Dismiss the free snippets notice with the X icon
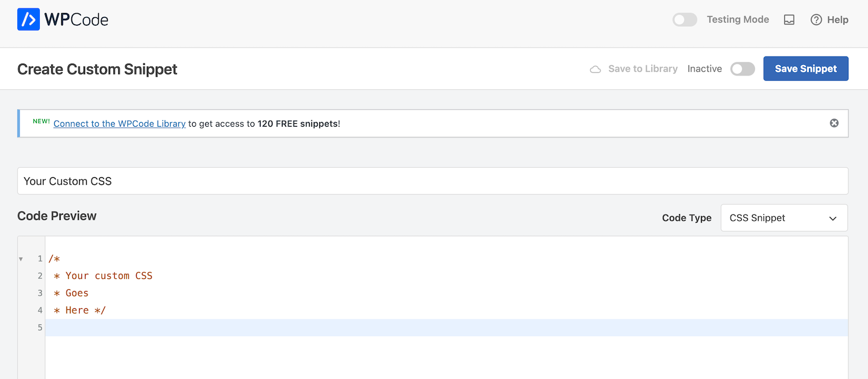 (x=834, y=123)
